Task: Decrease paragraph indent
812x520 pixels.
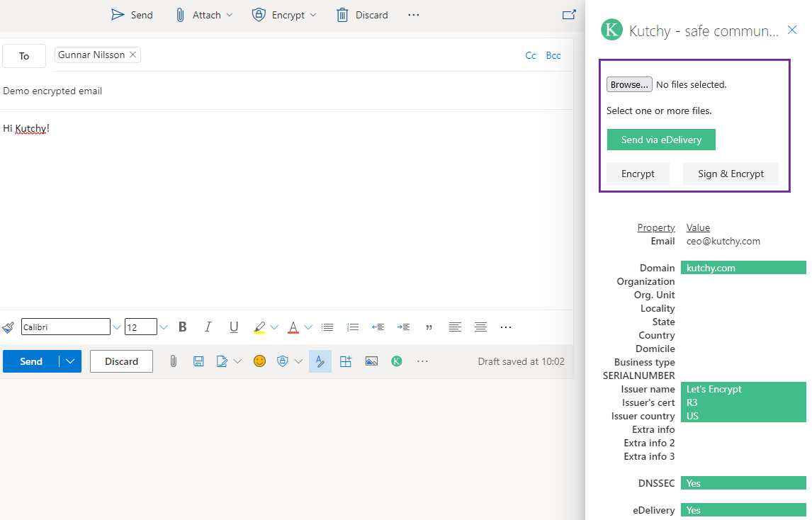Action: point(378,327)
